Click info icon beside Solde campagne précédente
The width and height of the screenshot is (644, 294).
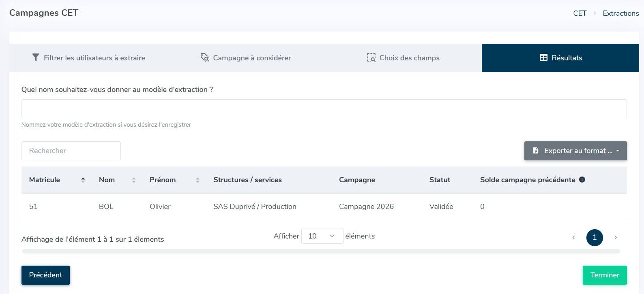coord(582,179)
